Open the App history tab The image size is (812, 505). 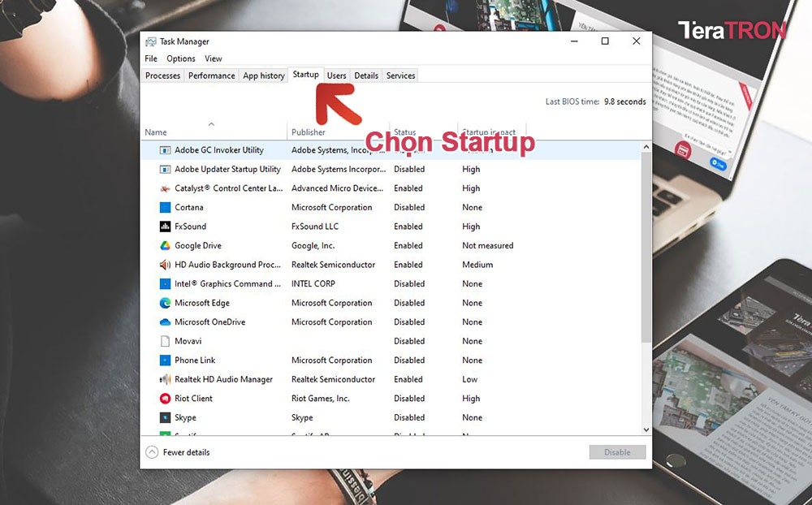(x=264, y=76)
